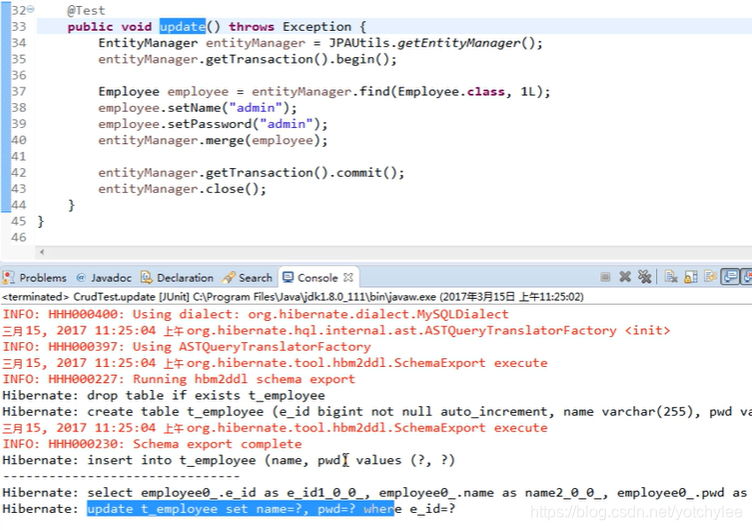
Task: Click 'getEntityManager' in the JPAUtils call
Action: click(x=459, y=43)
